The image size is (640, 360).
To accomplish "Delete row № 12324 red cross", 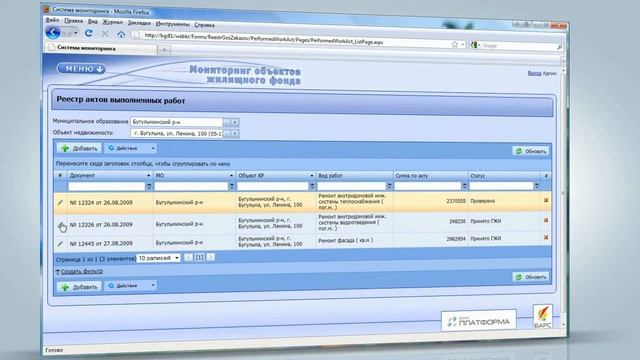I will [546, 200].
